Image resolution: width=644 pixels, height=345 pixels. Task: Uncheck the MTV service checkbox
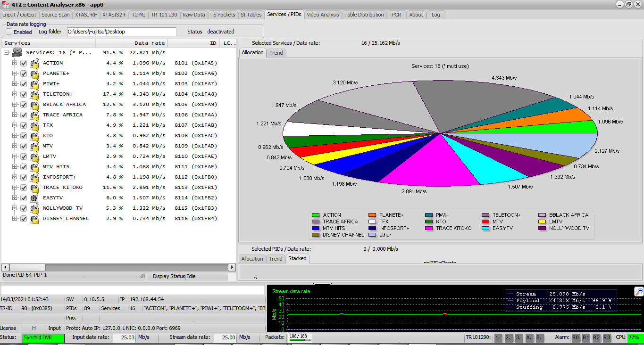point(24,146)
